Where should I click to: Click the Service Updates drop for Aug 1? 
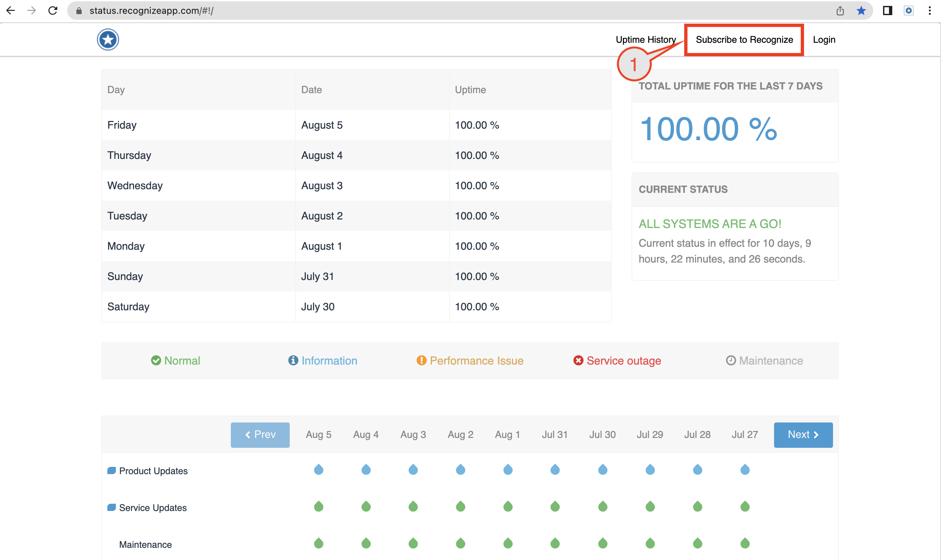point(508,506)
